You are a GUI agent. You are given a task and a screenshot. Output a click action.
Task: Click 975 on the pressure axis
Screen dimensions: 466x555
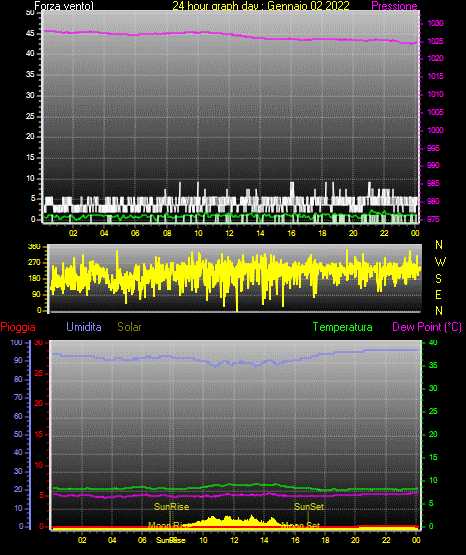[433, 219]
